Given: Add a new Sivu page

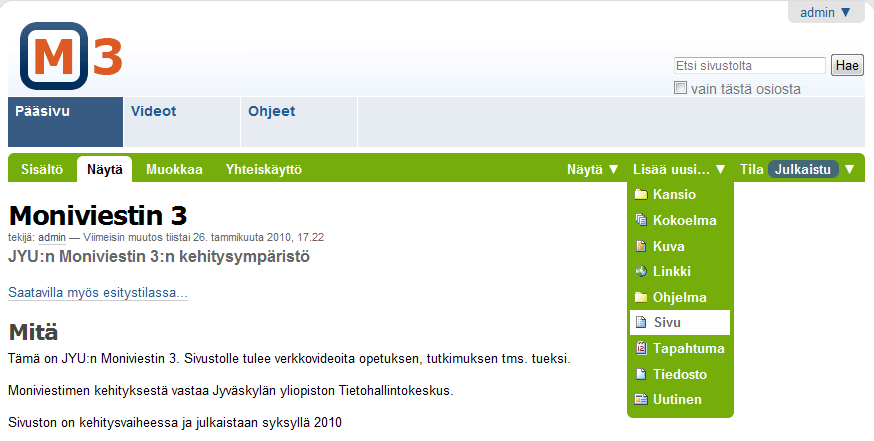Looking at the screenshot, I should [679, 323].
